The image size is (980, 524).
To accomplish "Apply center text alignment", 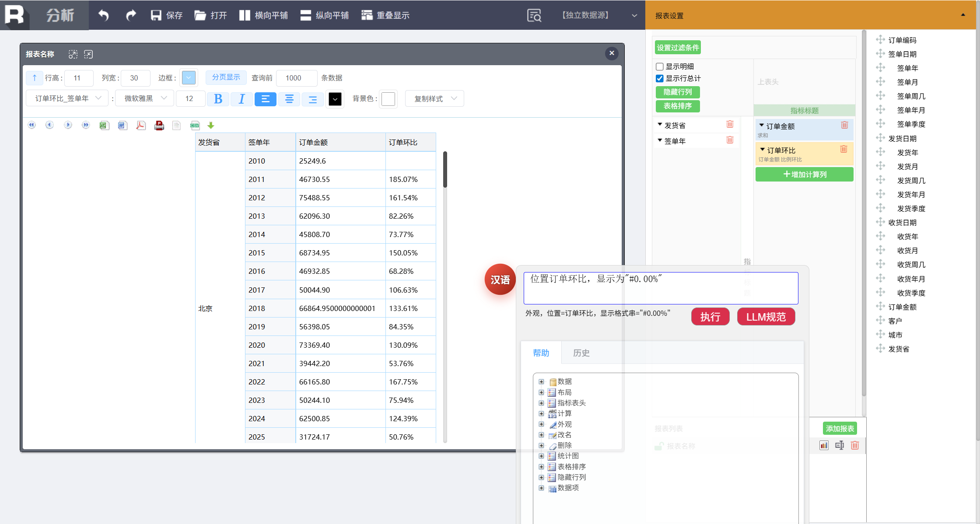I will click(289, 99).
